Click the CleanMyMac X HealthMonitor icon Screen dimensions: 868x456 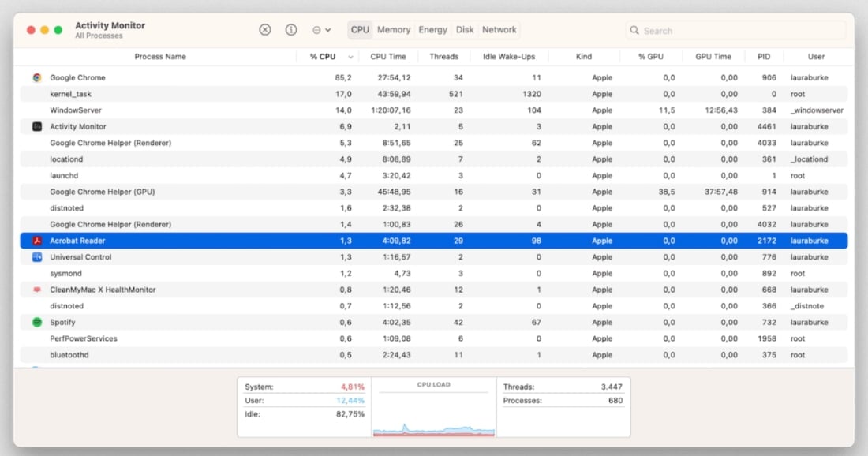pyautogui.click(x=37, y=290)
